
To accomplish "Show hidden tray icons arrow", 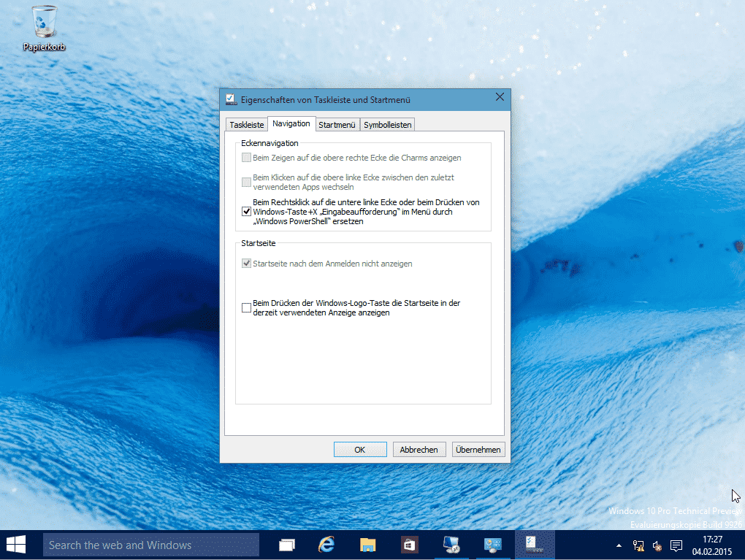I will tap(619, 545).
